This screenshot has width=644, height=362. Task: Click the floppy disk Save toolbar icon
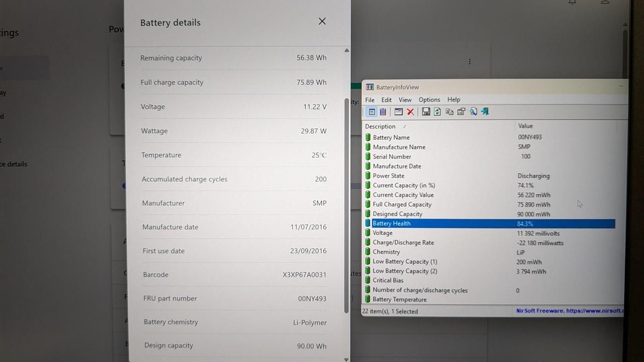[426, 112]
